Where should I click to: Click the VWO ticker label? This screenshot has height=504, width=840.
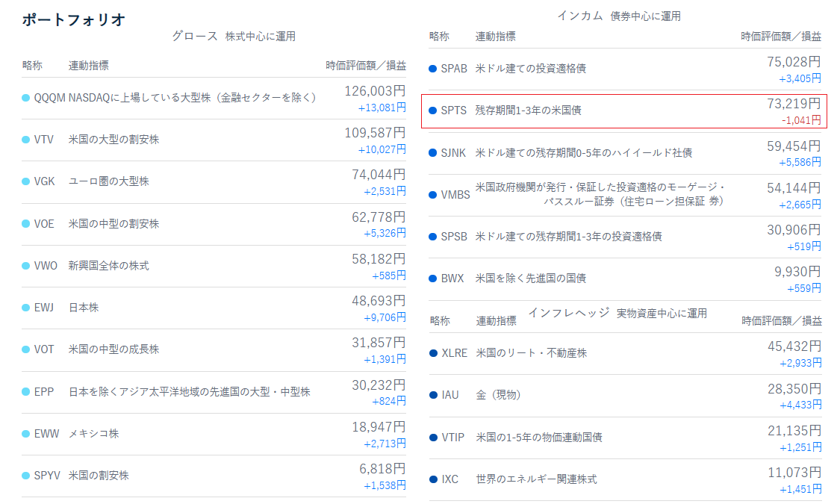coord(46,266)
